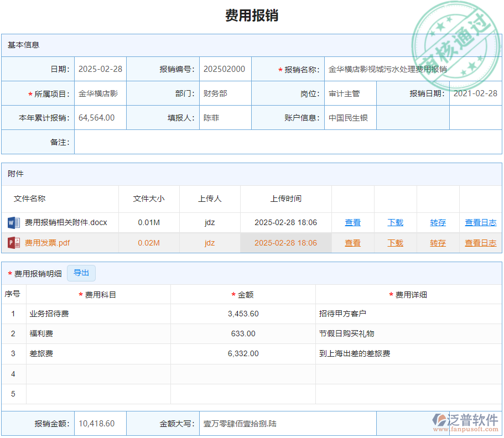Click 下载 to download 费用报销相关附件.docx
504x438 pixels.
tap(394, 222)
